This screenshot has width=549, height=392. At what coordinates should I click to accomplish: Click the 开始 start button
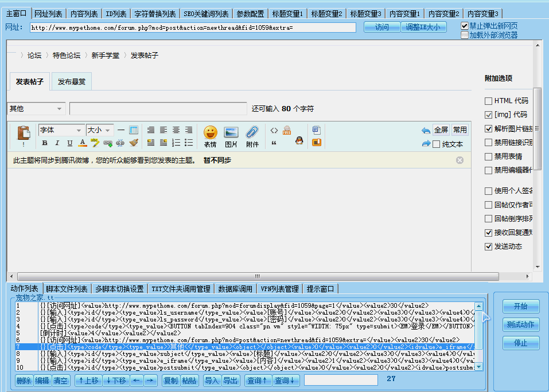click(521, 307)
